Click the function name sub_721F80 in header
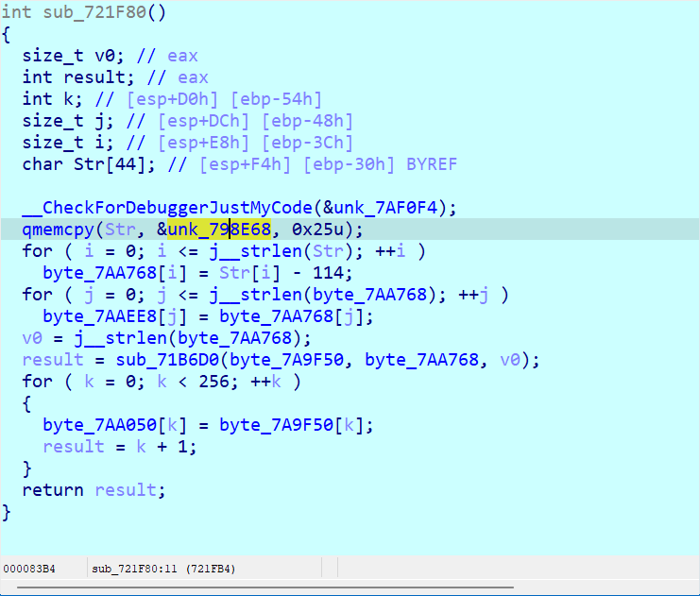This screenshot has width=700, height=596. (x=94, y=11)
